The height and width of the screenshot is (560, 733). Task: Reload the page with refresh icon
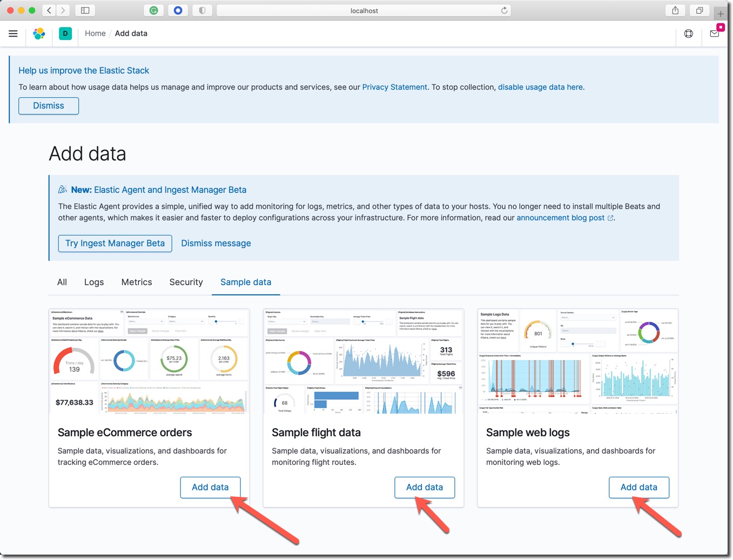click(x=504, y=10)
